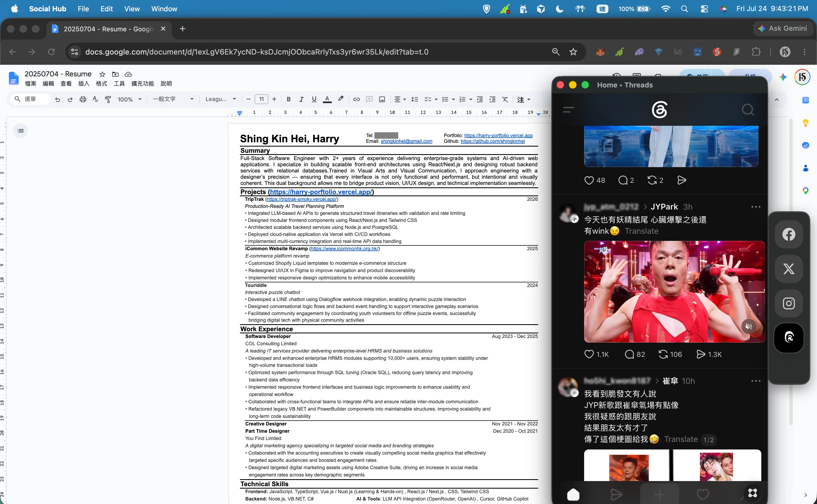Open spell check icon in toolbar
Screen dimensions: 817x504
pos(95,99)
